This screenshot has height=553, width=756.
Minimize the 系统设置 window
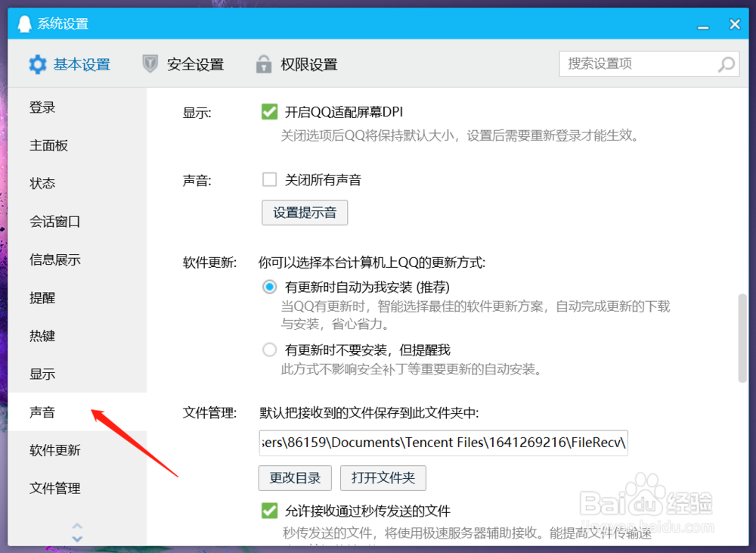click(703, 26)
